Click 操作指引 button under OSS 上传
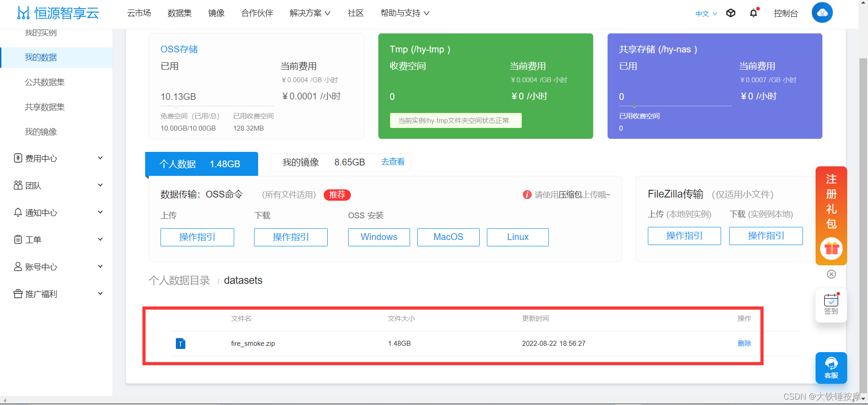868x405 pixels. click(197, 237)
